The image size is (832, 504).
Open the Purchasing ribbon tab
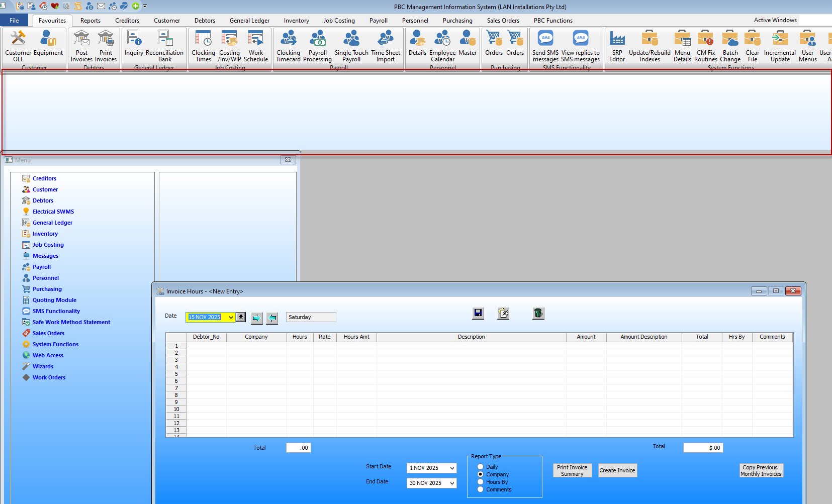(457, 21)
